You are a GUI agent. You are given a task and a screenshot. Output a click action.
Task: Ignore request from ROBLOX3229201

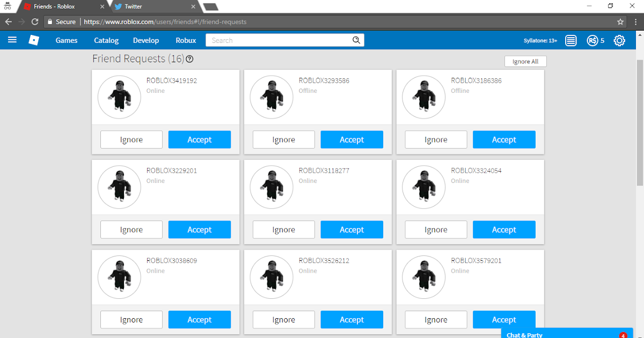[x=131, y=230]
